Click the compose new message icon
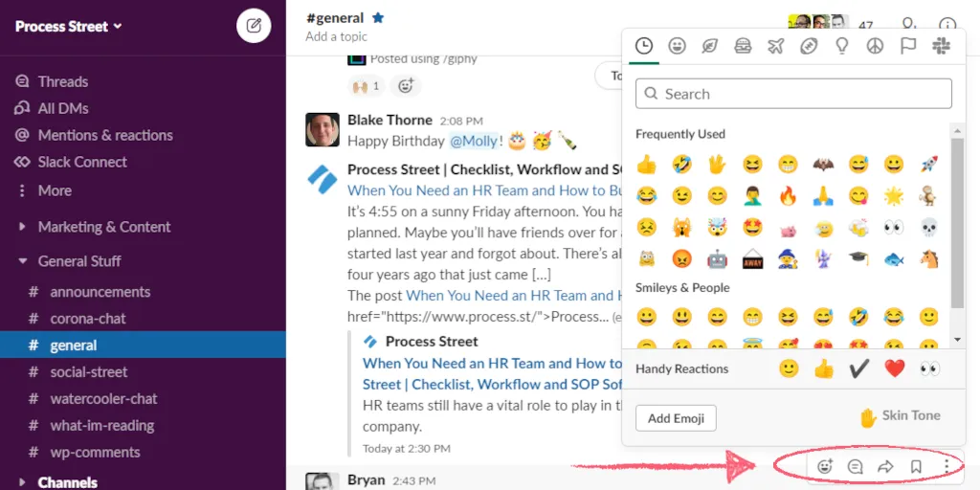 coord(253,26)
